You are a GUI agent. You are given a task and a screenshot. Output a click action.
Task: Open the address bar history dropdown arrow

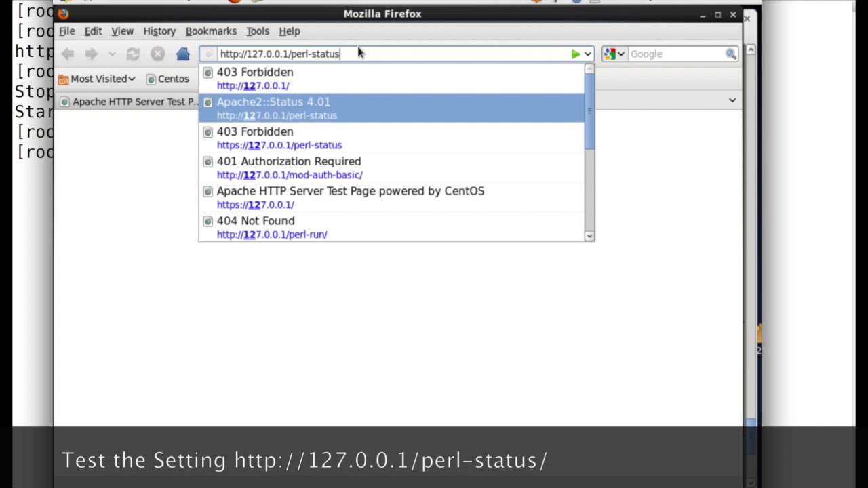point(587,54)
